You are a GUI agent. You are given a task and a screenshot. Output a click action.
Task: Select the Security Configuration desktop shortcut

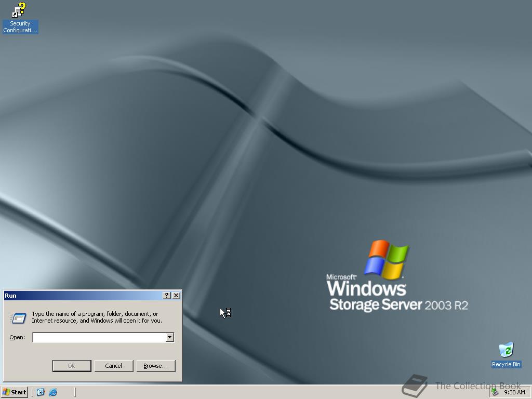tap(20, 18)
